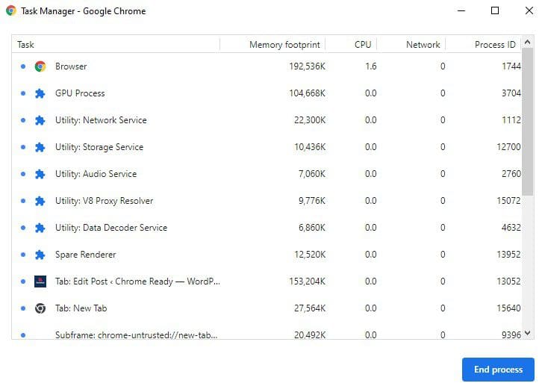This screenshot has width=545, height=392.
Task: Close the Task Manager window
Action: (x=529, y=10)
